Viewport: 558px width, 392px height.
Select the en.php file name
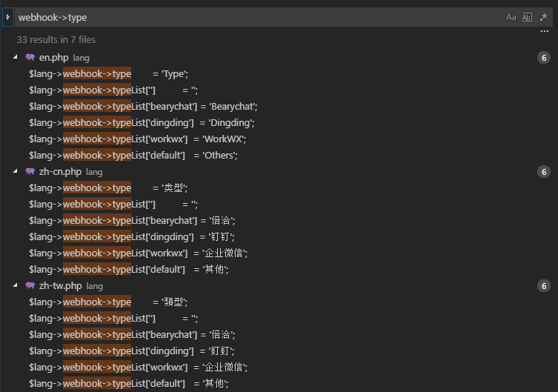click(x=54, y=57)
